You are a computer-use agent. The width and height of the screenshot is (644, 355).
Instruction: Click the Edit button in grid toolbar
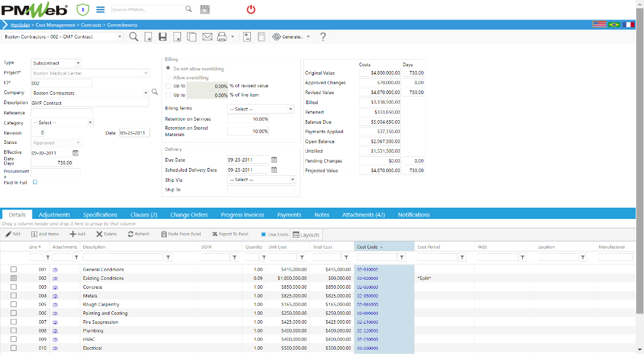[x=13, y=234]
